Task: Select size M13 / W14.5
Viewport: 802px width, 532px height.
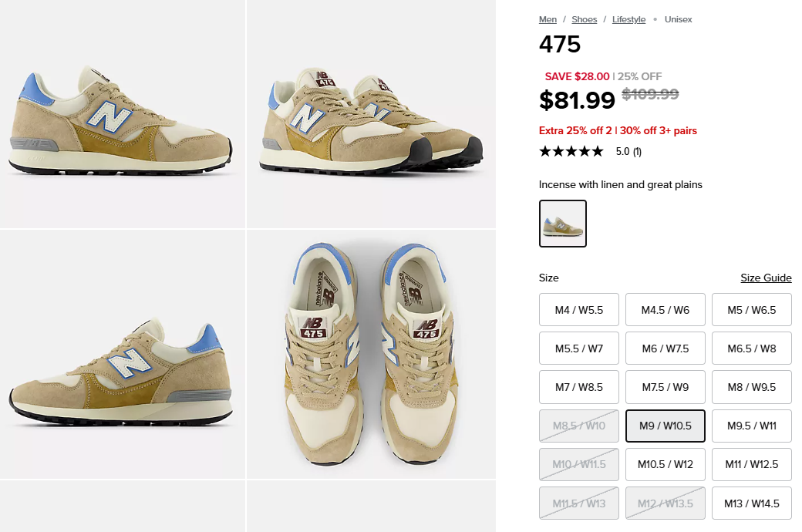Action: [751, 503]
